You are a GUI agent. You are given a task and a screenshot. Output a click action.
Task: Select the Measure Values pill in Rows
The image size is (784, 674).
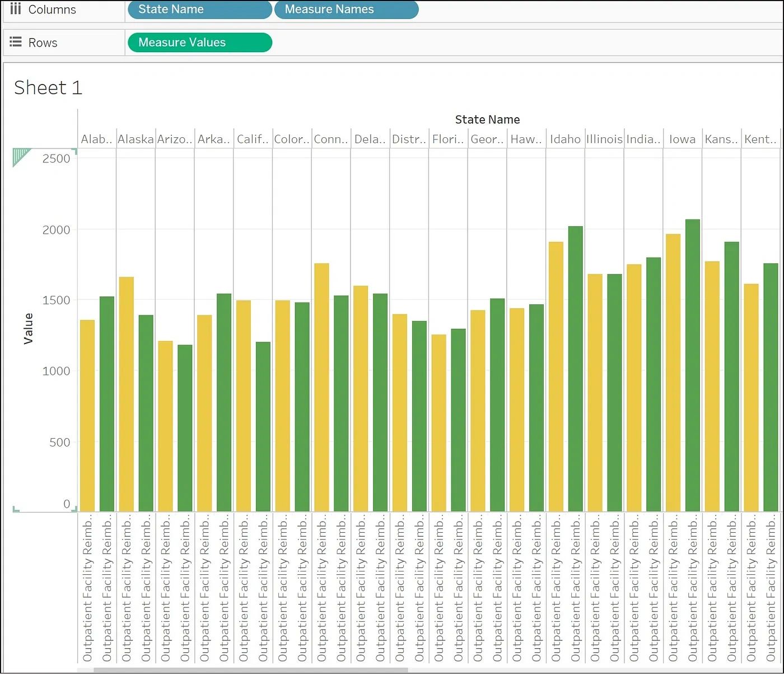point(199,43)
